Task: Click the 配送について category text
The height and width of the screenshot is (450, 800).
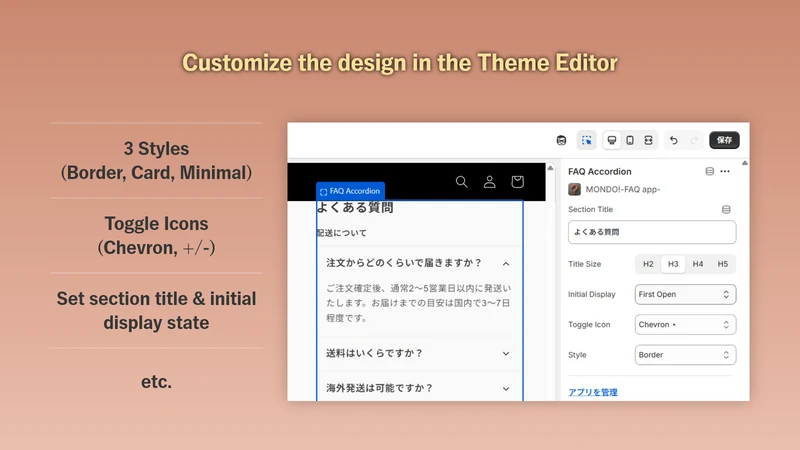Action: [x=342, y=233]
